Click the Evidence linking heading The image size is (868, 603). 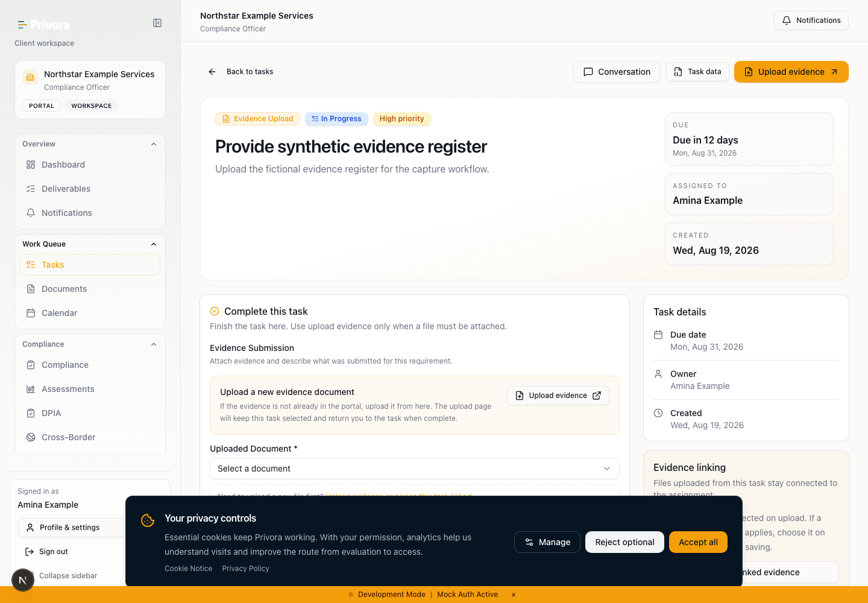tap(690, 467)
